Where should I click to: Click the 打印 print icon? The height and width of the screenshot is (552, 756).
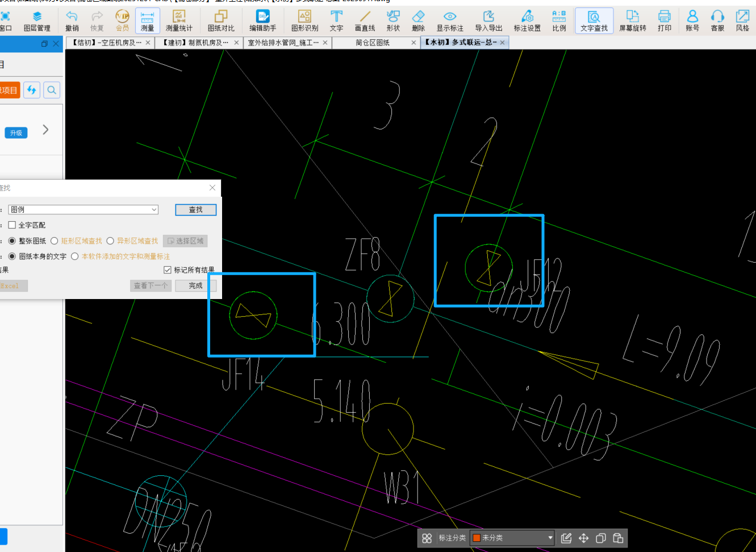(664, 21)
